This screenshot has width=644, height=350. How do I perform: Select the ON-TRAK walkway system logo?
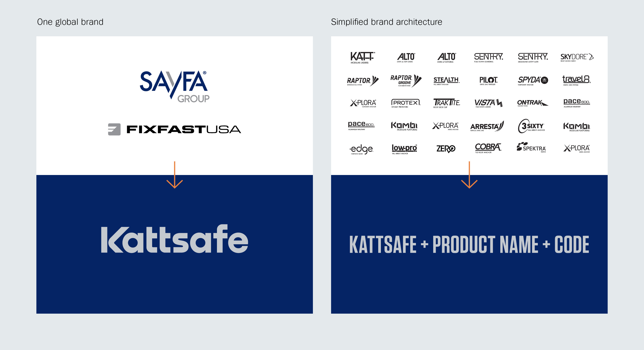pos(532,103)
